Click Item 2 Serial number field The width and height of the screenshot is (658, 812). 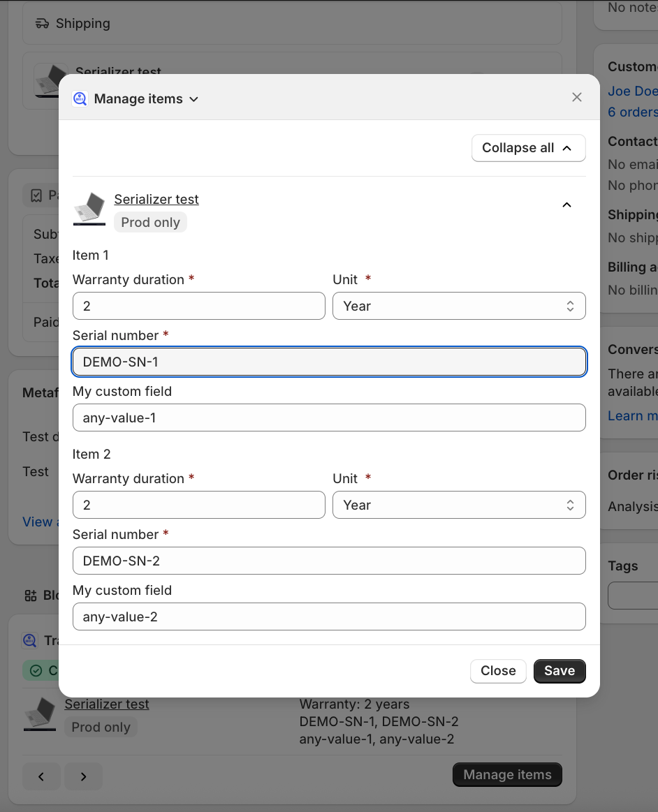tap(328, 561)
